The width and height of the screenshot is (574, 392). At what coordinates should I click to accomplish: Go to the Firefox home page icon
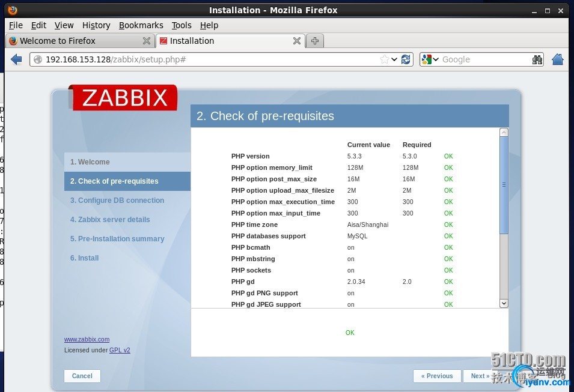click(x=558, y=59)
